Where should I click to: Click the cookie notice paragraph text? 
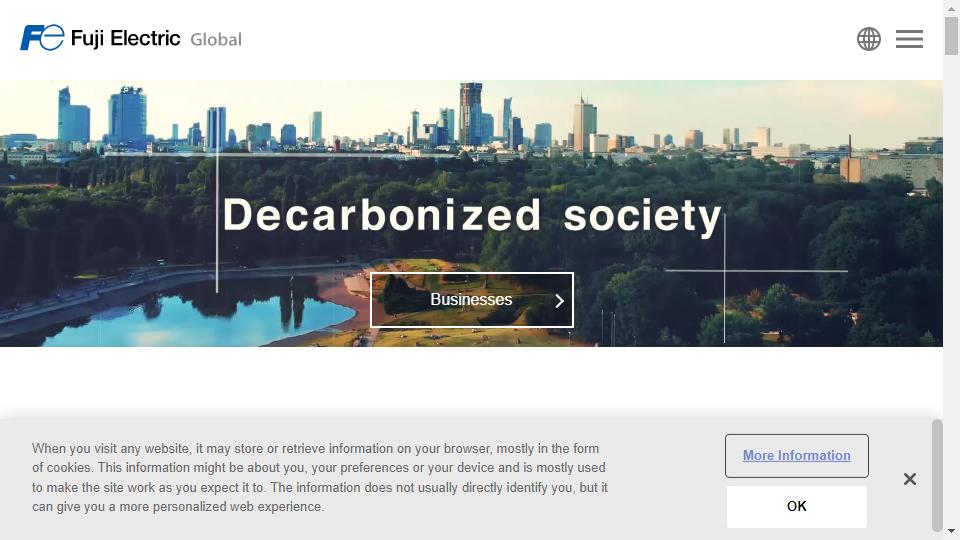point(320,478)
